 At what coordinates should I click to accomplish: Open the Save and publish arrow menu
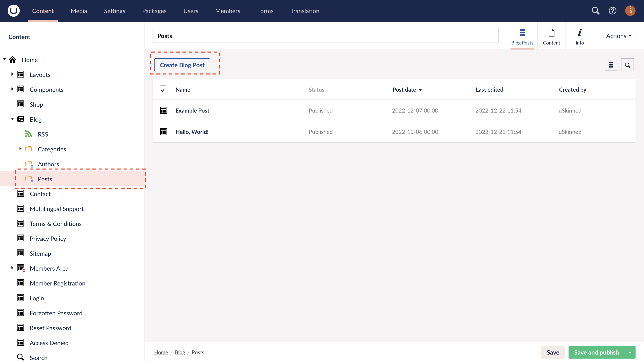click(x=630, y=352)
